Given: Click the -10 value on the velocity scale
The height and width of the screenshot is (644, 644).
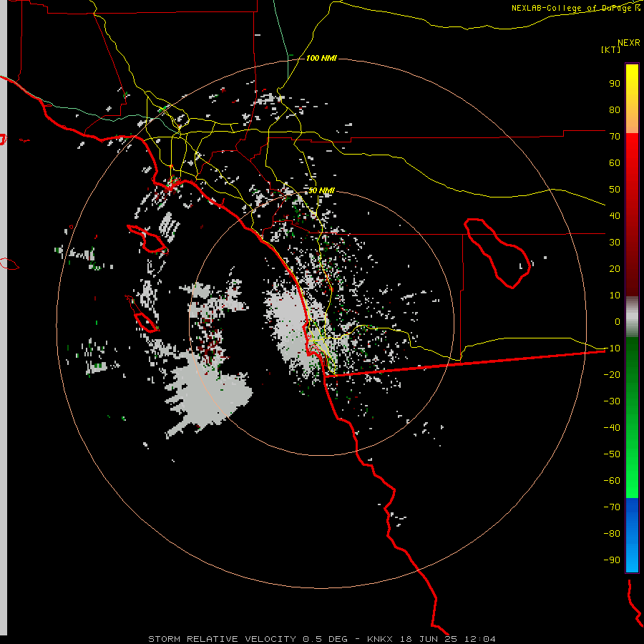Looking at the screenshot, I should (612, 348).
